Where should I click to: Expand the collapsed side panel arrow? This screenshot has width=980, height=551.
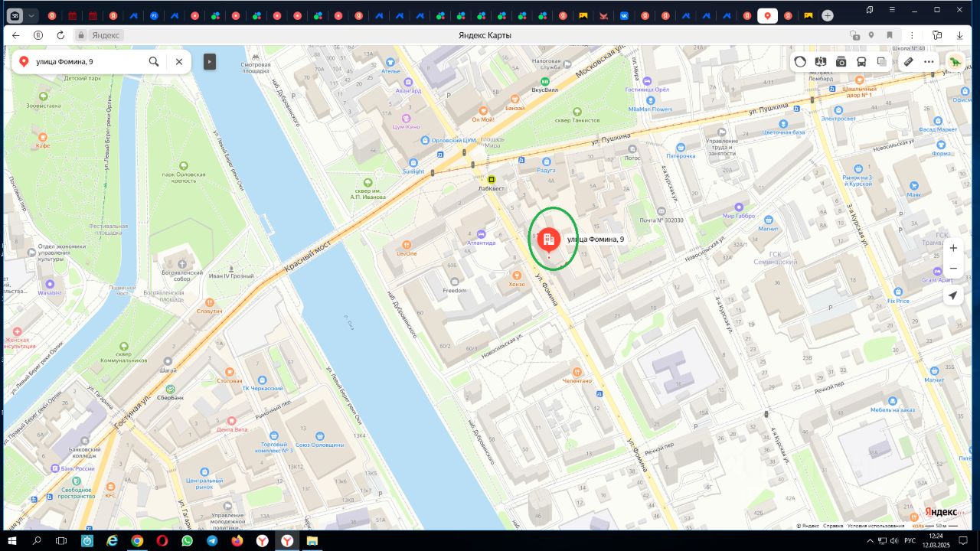point(209,61)
